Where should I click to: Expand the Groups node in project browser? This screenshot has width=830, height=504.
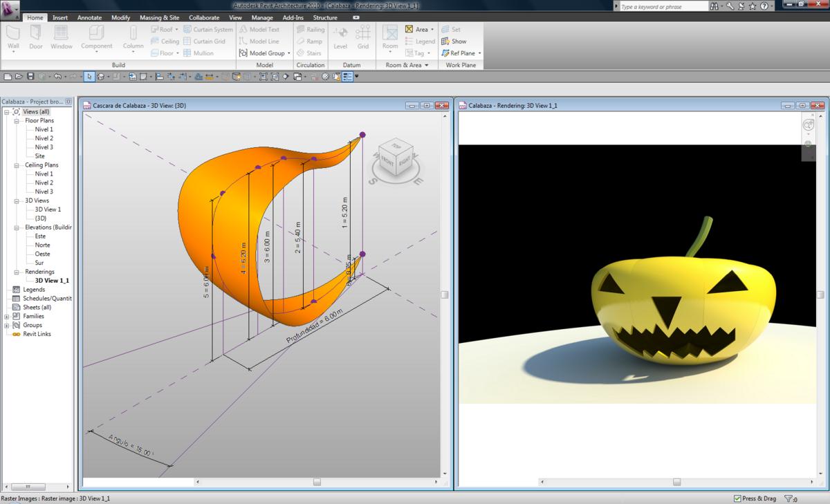pyautogui.click(x=7, y=325)
